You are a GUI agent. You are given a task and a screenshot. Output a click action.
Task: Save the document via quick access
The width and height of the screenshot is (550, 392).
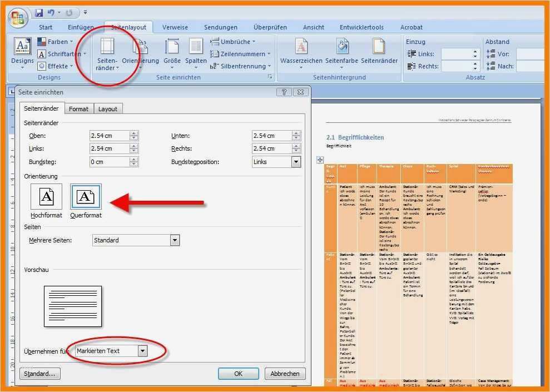(x=39, y=13)
